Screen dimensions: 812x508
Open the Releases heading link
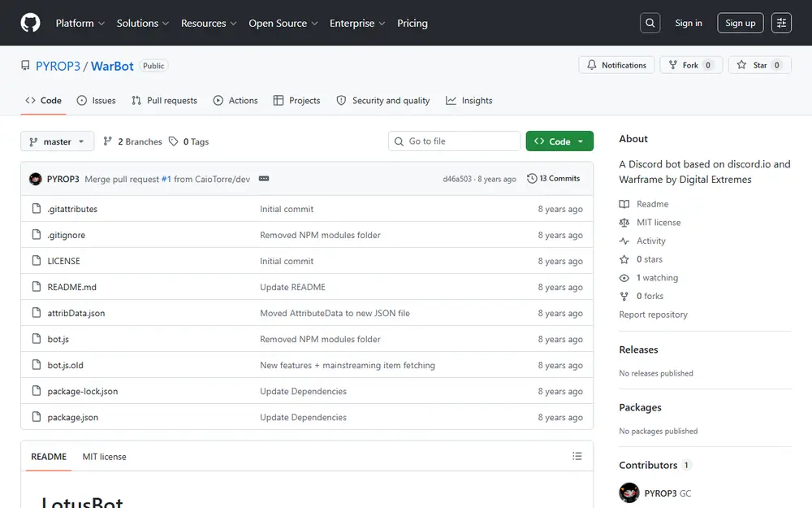(x=638, y=350)
